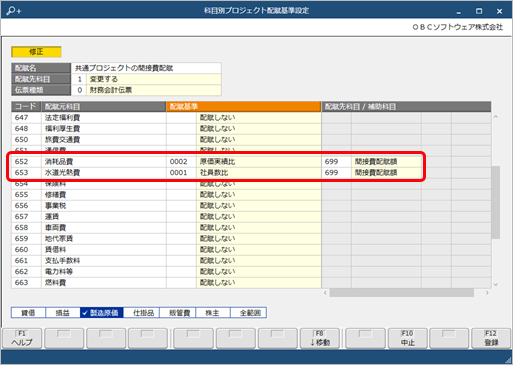
Task: Select the 658 車両費 row
Action: (x=251, y=228)
